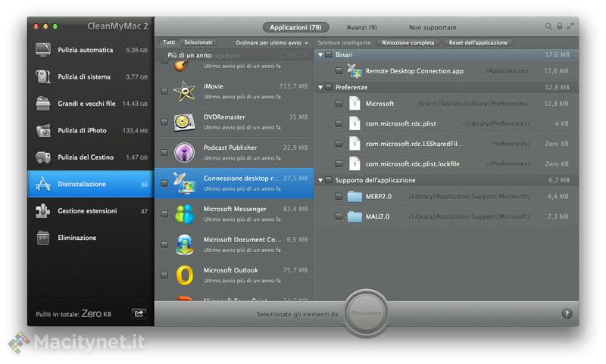The height and width of the screenshot is (364, 606).
Task: Click Remote Desktop Connection.app file icon
Action: point(355,71)
